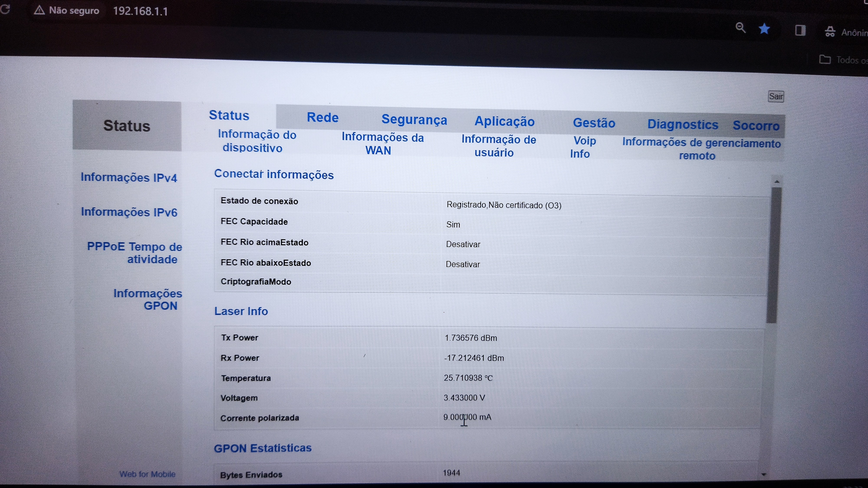Click the zoom magnifier icon in address bar
This screenshot has height=488, width=868.
[x=740, y=28]
